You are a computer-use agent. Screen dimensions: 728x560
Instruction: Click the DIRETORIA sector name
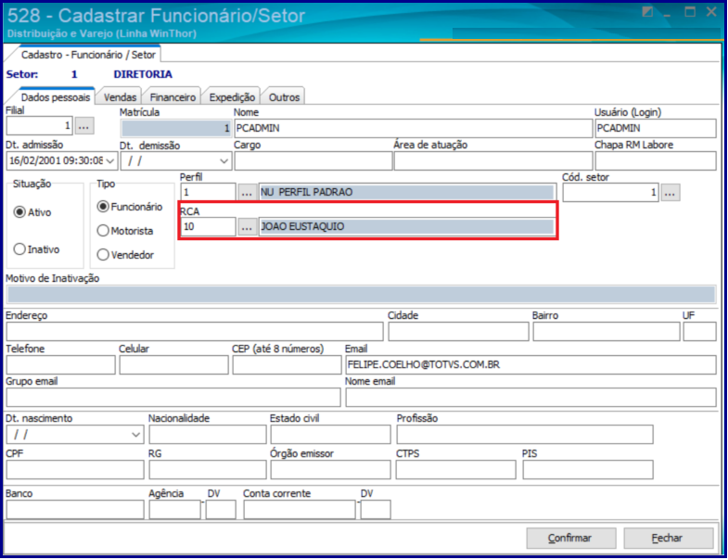pyautogui.click(x=143, y=74)
